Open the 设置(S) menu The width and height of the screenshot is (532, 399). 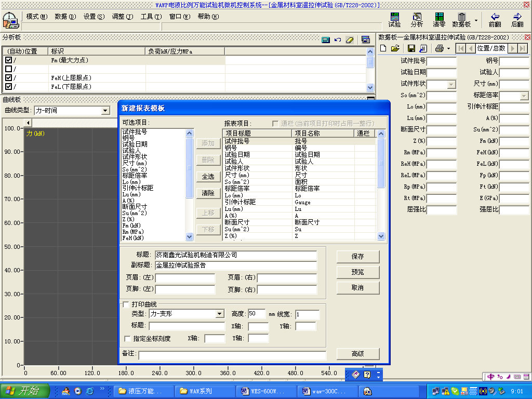94,16
